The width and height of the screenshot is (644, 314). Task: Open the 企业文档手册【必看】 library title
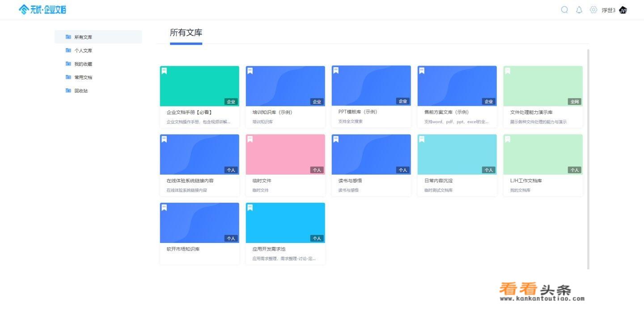coord(189,112)
